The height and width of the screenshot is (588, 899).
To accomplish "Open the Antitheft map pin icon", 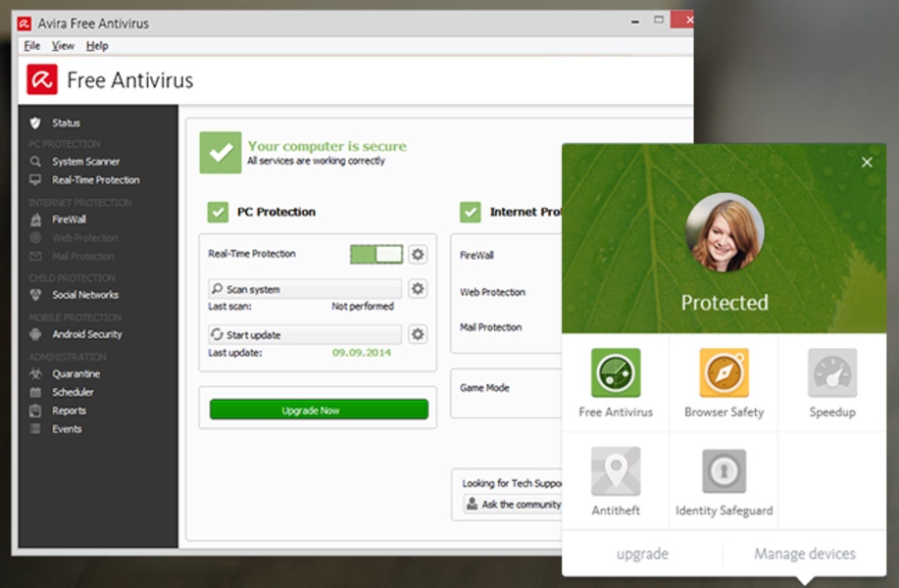I will pos(616,471).
